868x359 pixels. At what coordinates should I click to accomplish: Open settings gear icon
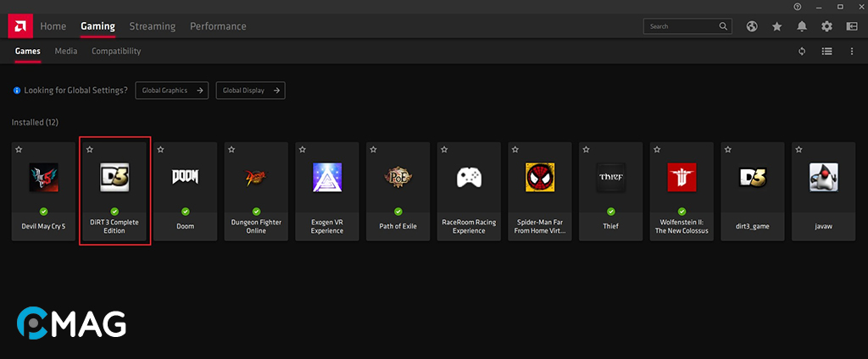pyautogui.click(x=826, y=27)
